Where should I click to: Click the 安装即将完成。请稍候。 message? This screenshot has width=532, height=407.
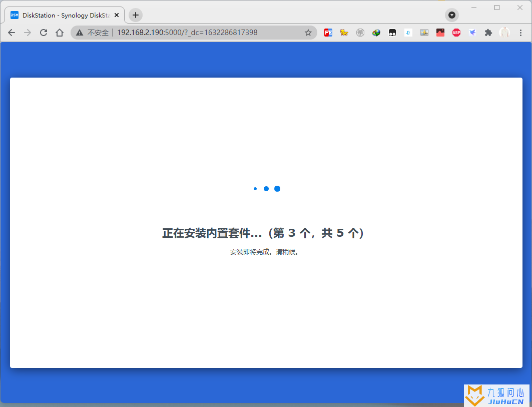(x=264, y=252)
